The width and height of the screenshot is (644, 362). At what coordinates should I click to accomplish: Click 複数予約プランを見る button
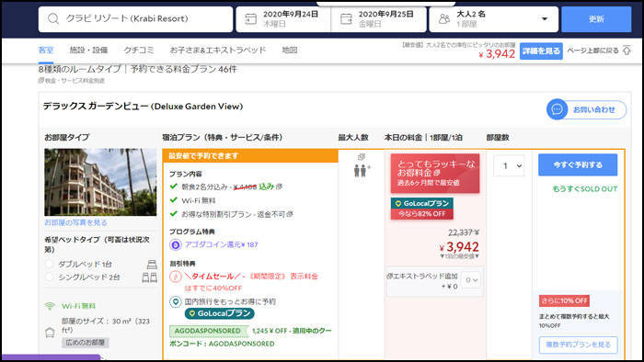579,345
